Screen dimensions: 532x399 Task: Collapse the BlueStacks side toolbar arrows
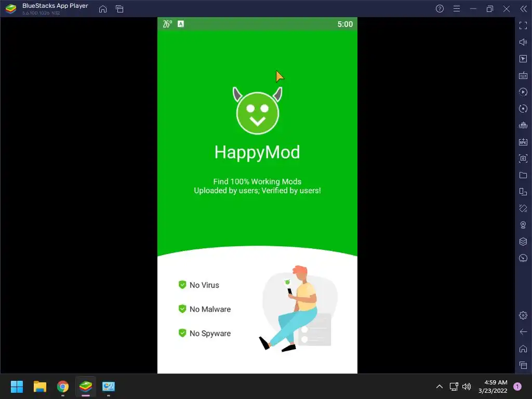click(523, 9)
